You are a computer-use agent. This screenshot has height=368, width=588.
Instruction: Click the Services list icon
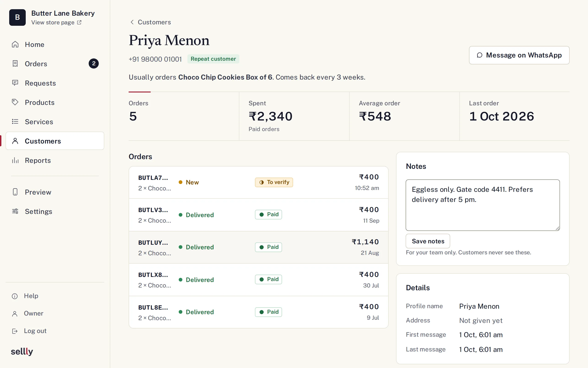click(x=15, y=121)
